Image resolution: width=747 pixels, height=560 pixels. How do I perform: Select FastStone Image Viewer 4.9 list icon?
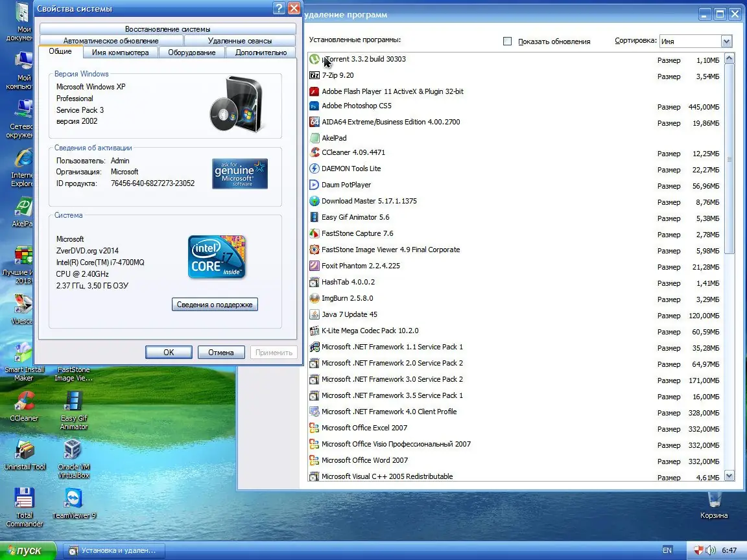point(314,250)
